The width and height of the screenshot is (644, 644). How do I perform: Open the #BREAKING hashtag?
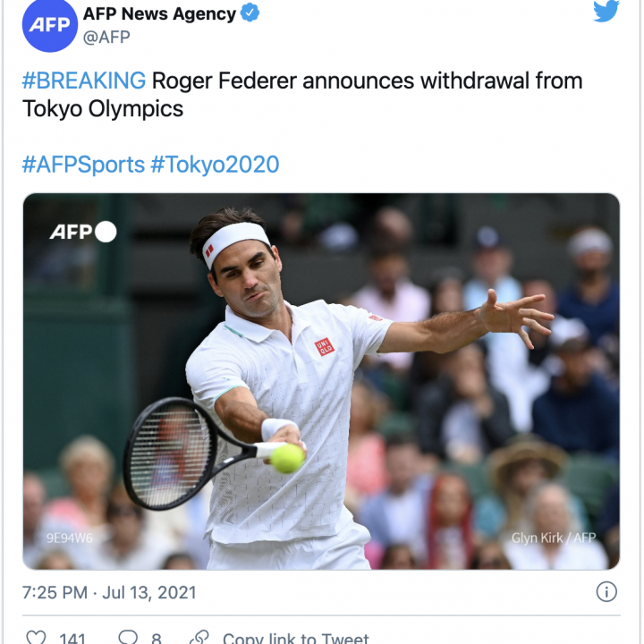(84, 80)
